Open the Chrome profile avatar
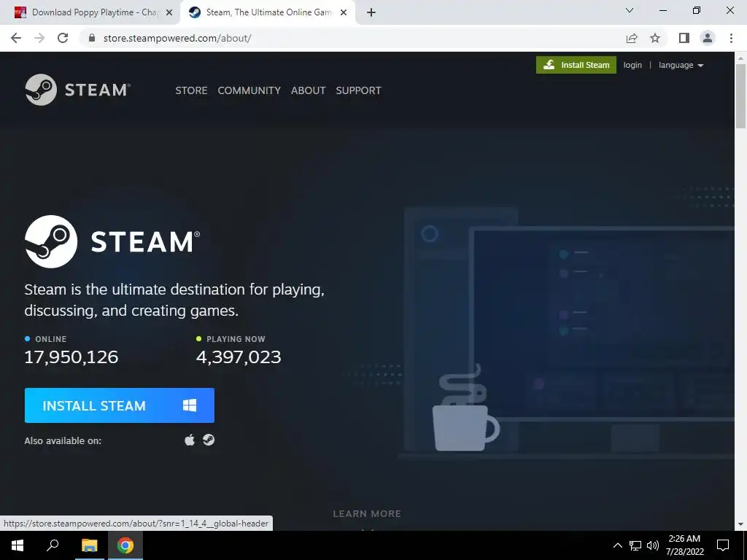The image size is (747, 560). [708, 38]
